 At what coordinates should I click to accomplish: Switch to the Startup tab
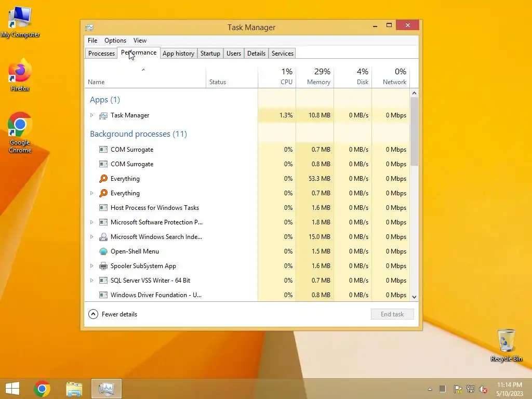point(210,54)
